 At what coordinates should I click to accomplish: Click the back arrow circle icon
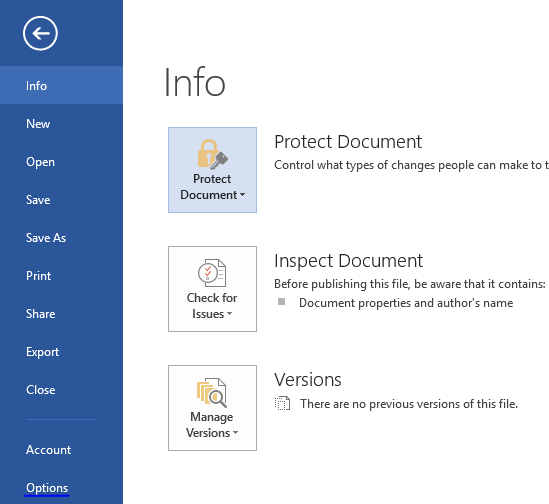pyautogui.click(x=40, y=33)
